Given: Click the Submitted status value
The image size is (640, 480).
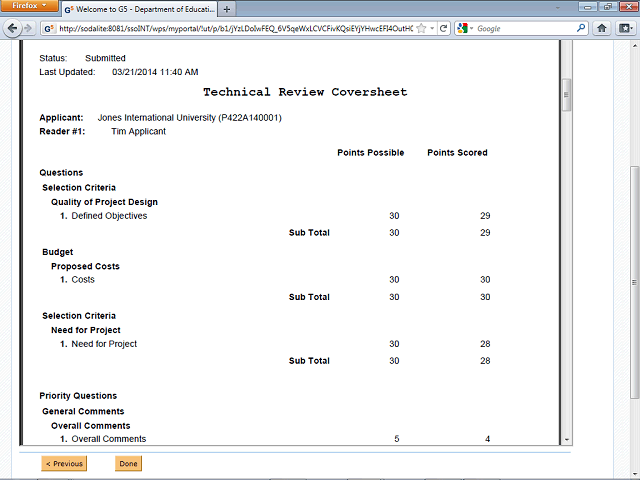Looking at the screenshot, I should point(105,58).
